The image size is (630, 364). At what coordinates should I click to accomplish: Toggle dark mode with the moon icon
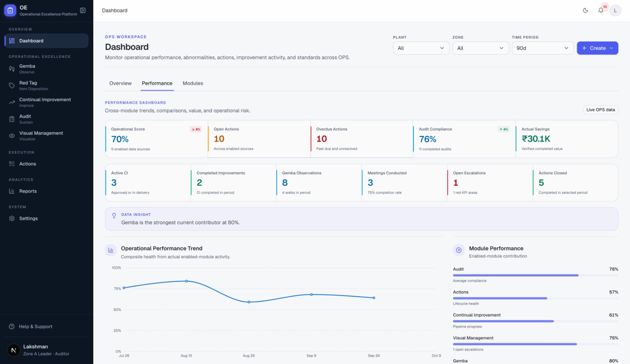[586, 11]
